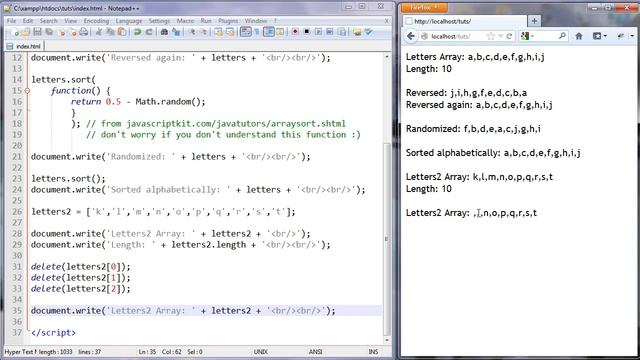Image resolution: width=640 pixels, height=360 pixels.
Task: Click the 'delete(letters2[0]);' code line
Action: click(x=81, y=267)
